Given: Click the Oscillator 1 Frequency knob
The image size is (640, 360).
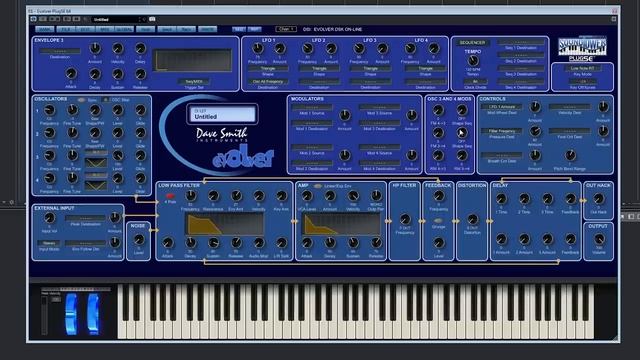Looking at the screenshot, I should pos(49,110).
